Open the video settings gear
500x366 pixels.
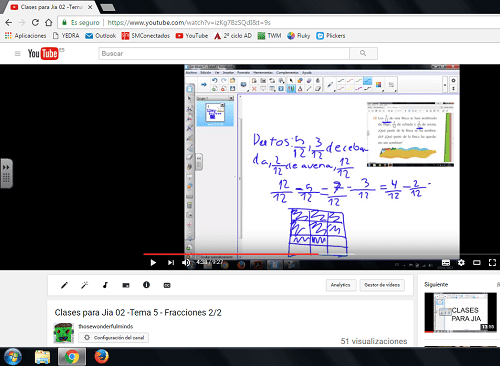tap(461, 263)
